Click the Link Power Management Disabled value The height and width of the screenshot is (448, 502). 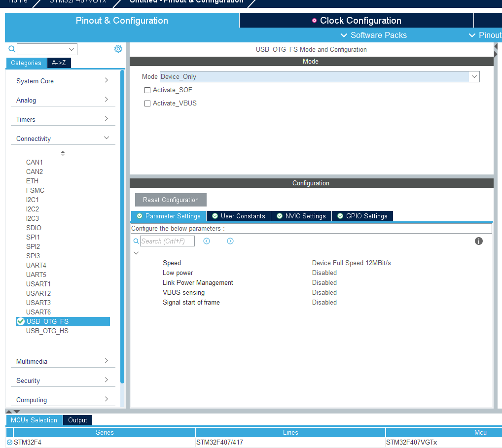point(324,282)
